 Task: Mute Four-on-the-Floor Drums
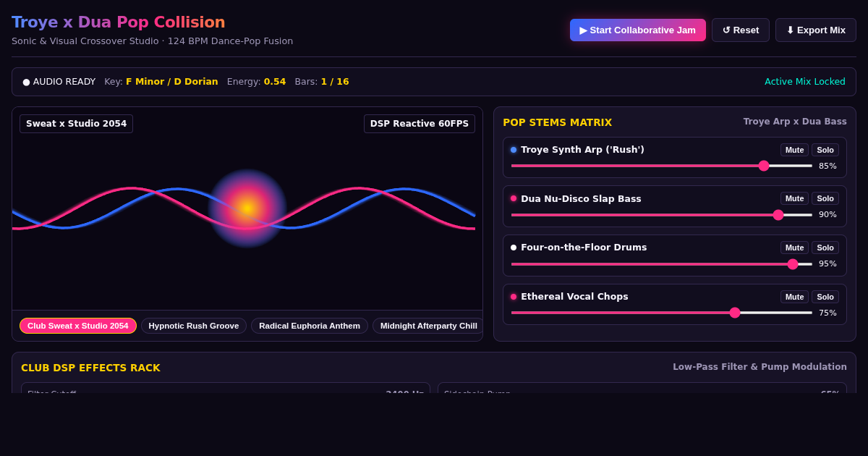[795, 248]
